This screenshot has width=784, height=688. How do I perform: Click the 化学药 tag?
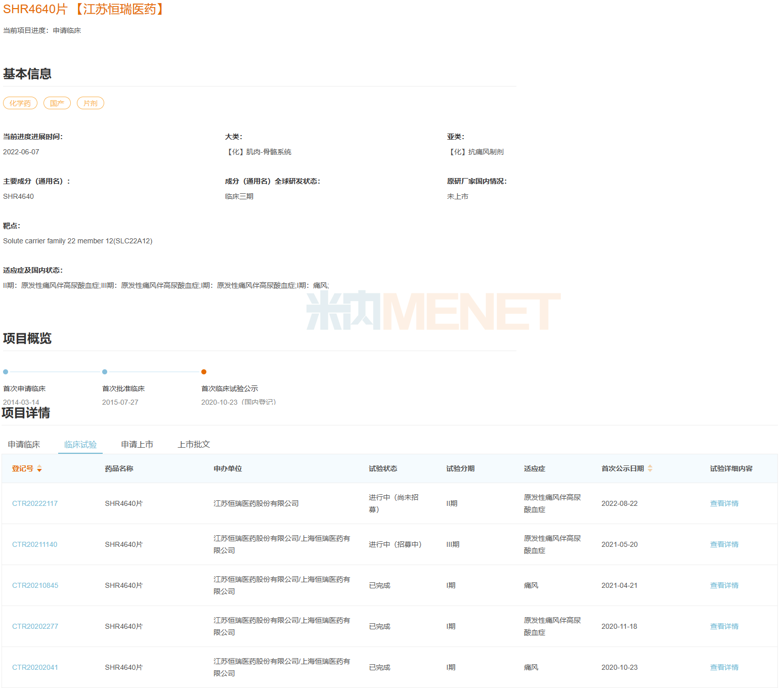pyautogui.click(x=20, y=103)
